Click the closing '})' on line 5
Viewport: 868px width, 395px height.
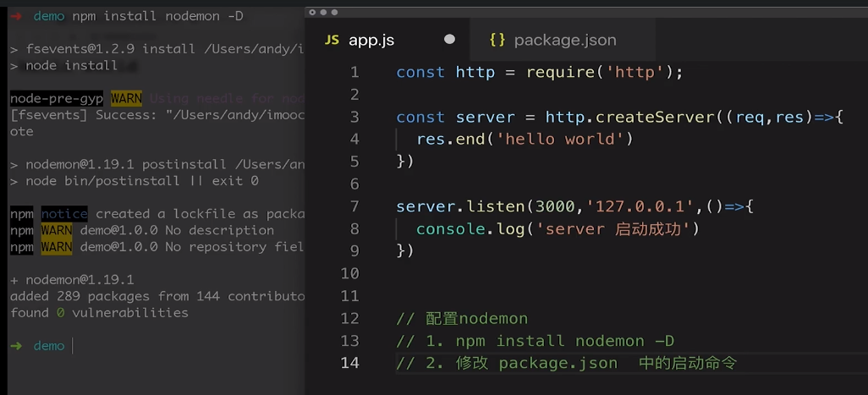click(405, 162)
